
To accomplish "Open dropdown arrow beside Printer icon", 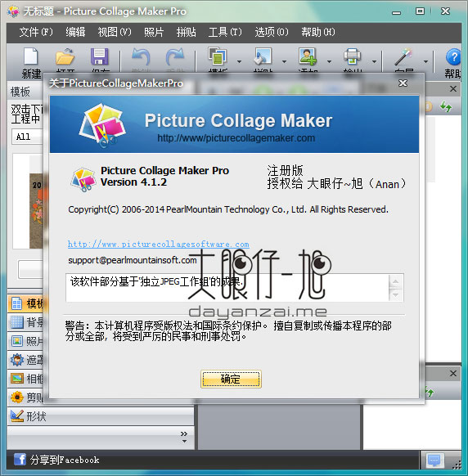I will pyautogui.click(x=374, y=61).
